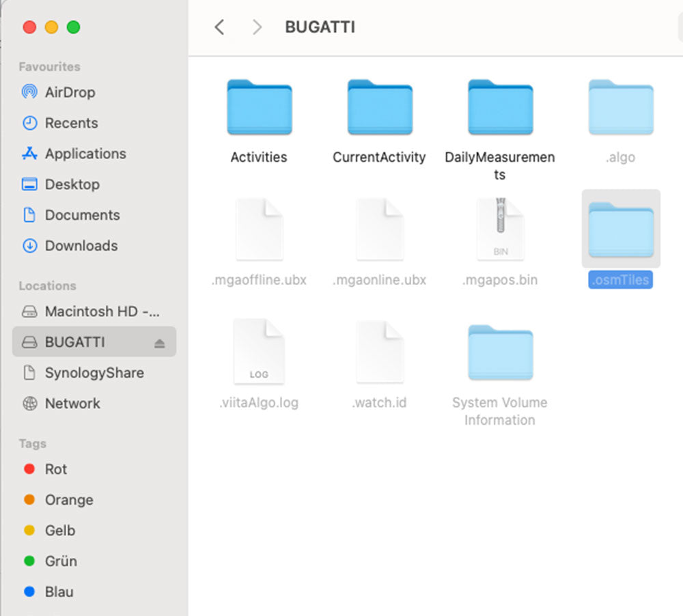The image size is (683, 616).
Task: Open the DailyMeasurements folder
Action: [500, 108]
